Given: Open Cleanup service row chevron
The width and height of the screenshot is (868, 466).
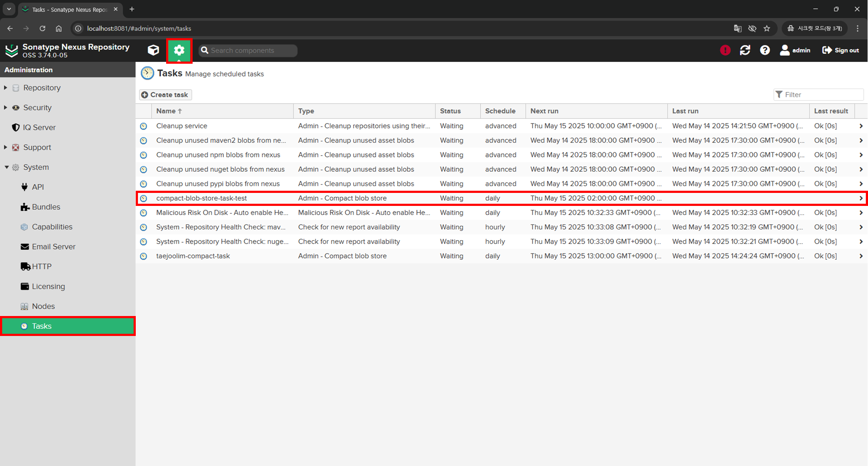Looking at the screenshot, I should [x=861, y=126].
